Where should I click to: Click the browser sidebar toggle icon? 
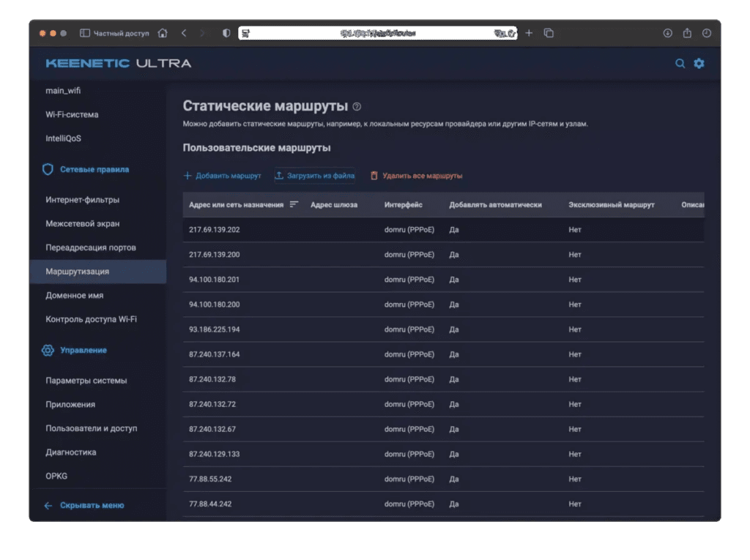tap(85, 33)
